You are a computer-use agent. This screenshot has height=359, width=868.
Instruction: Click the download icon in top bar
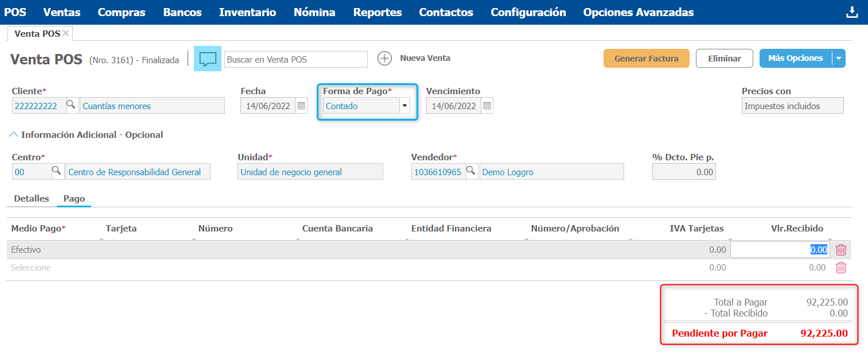point(852,13)
